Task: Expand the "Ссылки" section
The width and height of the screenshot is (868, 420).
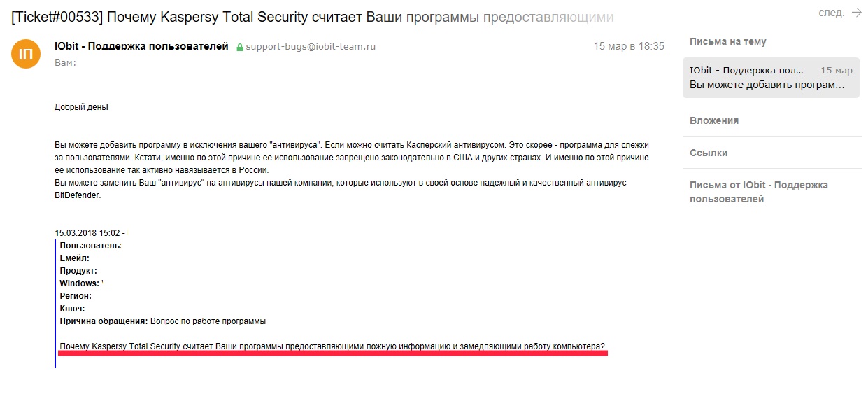Action: 709,153
